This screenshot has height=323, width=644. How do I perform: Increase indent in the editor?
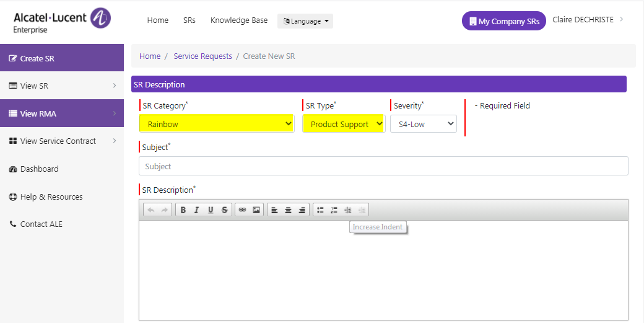[x=348, y=210]
